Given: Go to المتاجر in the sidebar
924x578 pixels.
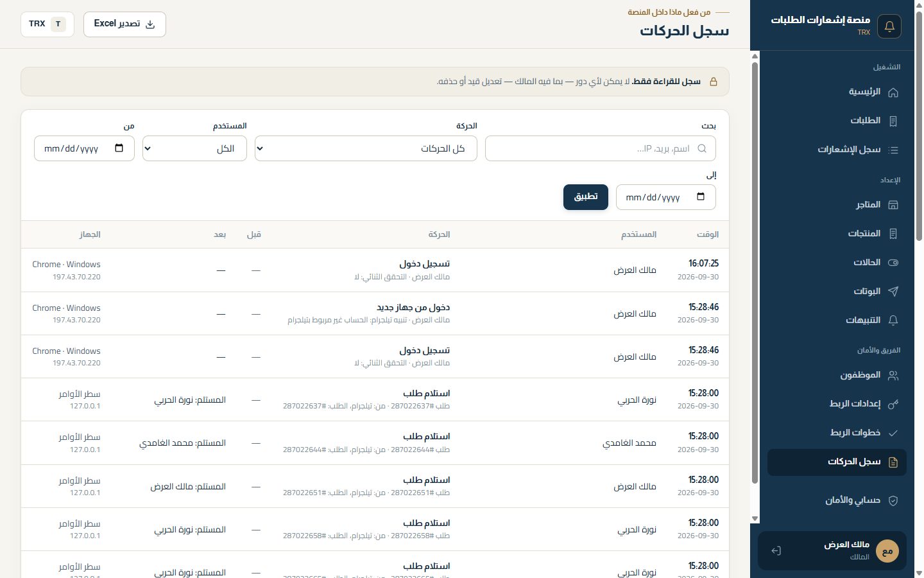Looking at the screenshot, I should (837, 205).
